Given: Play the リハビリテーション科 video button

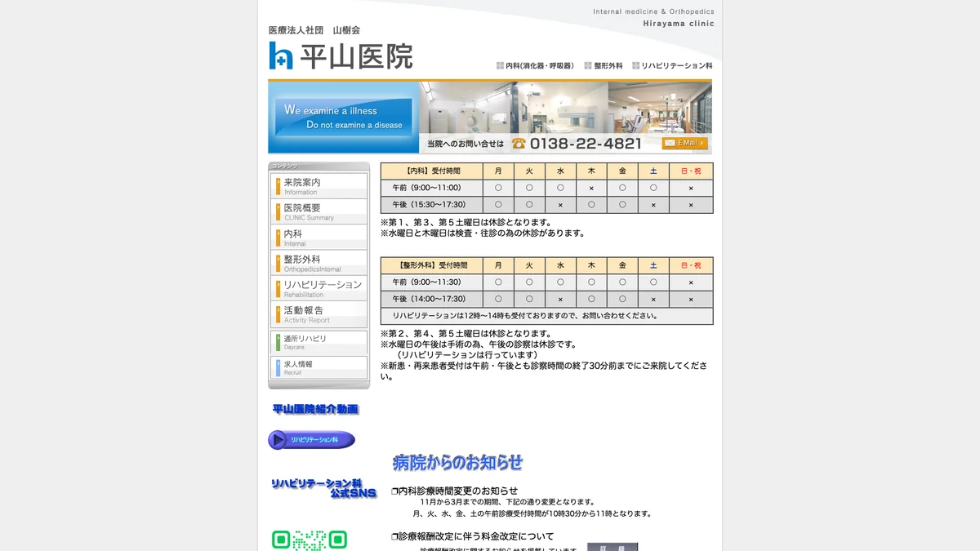Looking at the screenshot, I should coord(312,440).
